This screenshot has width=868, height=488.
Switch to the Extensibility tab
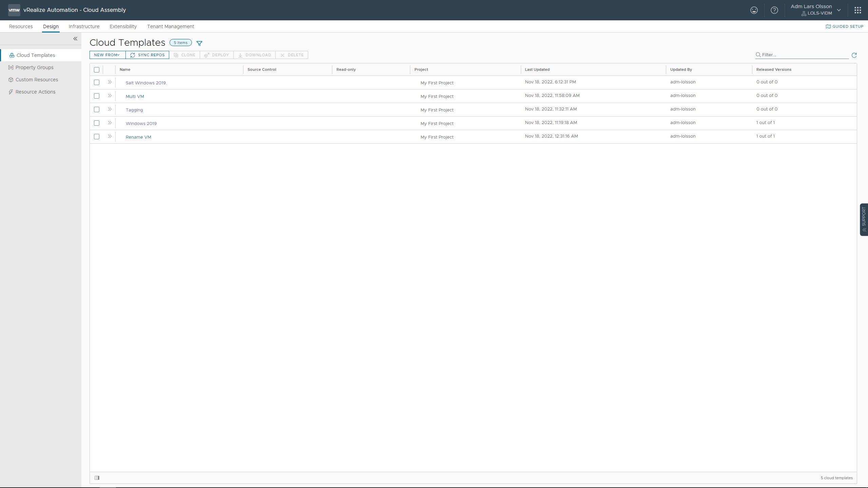click(123, 26)
